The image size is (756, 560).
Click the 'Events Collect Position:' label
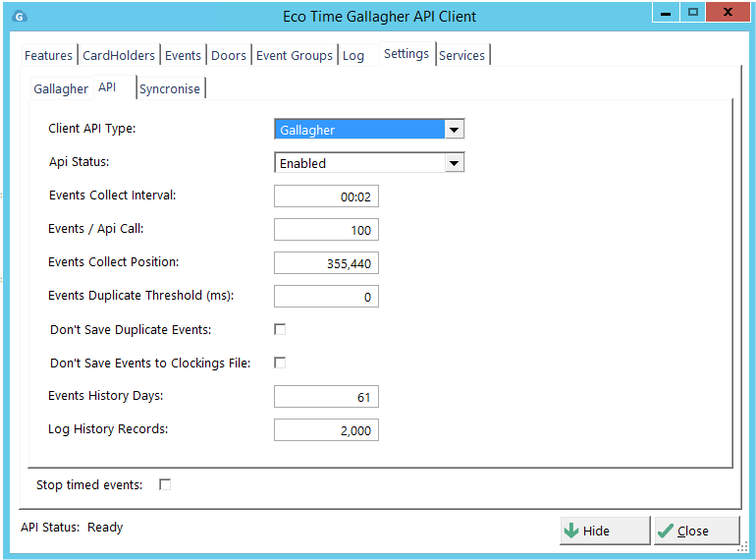pyautogui.click(x=113, y=262)
